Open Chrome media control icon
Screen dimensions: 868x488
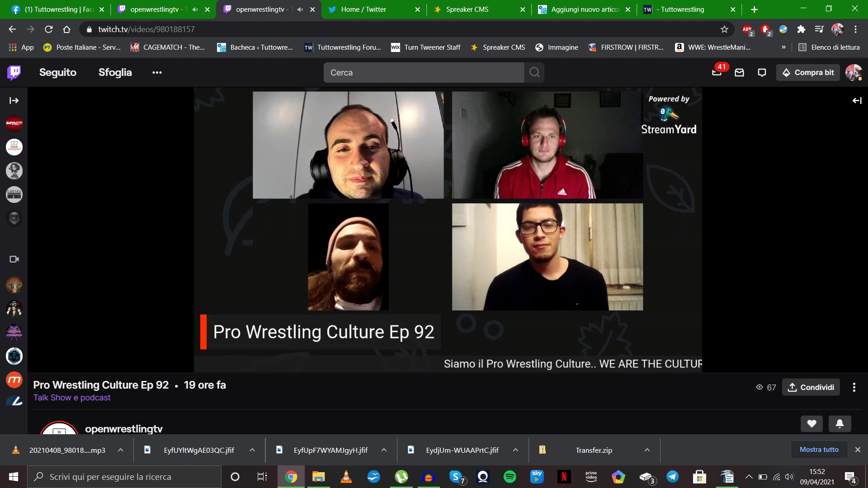click(x=819, y=29)
